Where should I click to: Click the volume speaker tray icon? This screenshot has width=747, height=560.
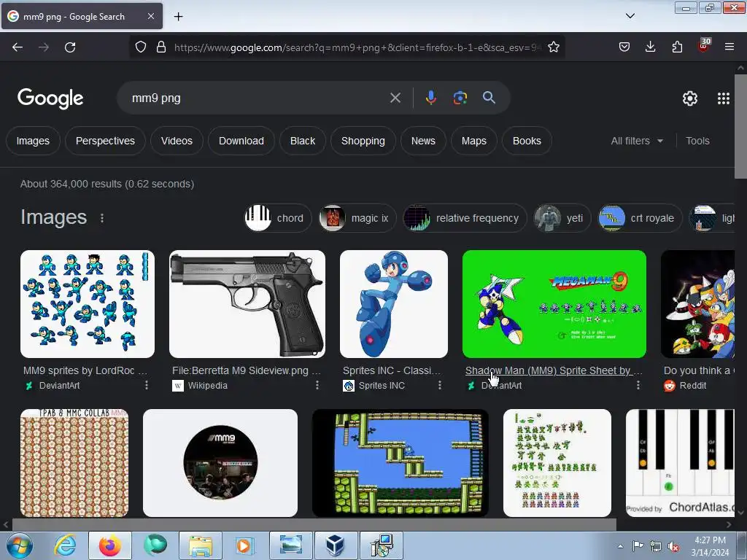point(673,546)
